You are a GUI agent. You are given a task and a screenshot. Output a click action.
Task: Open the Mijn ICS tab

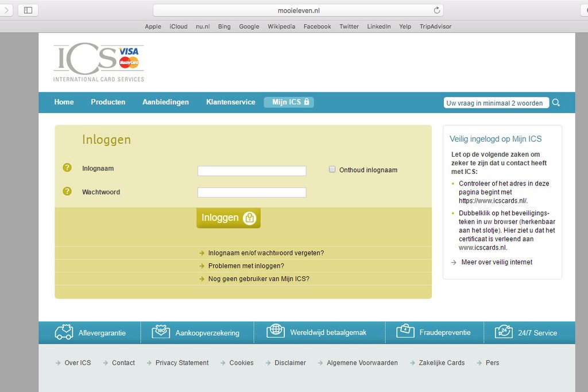click(289, 102)
